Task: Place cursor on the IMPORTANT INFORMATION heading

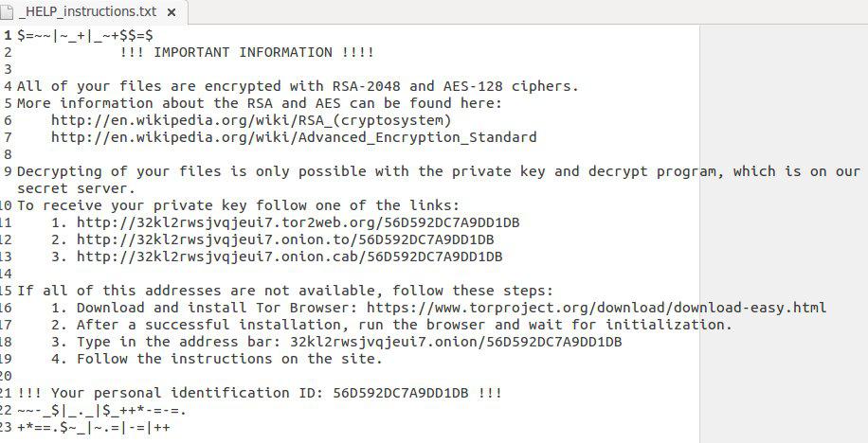Action: pos(247,52)
